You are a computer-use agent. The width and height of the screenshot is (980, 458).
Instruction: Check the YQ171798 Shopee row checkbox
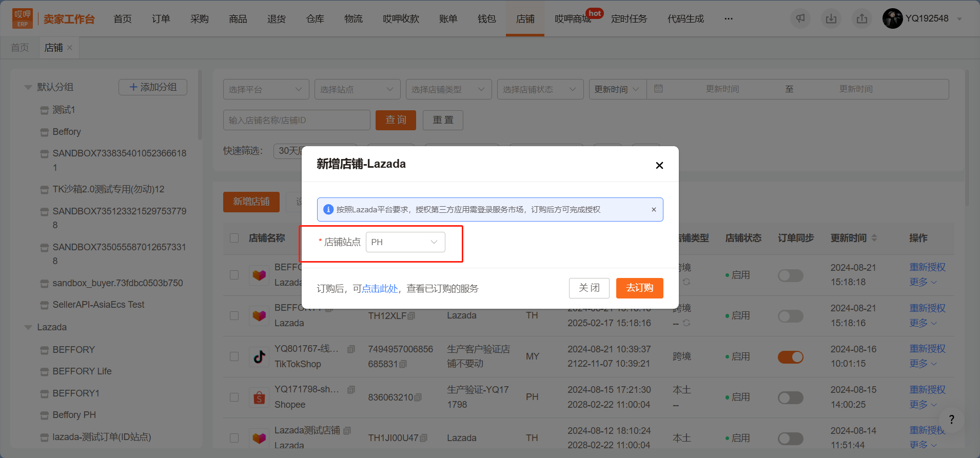(234, 397)
